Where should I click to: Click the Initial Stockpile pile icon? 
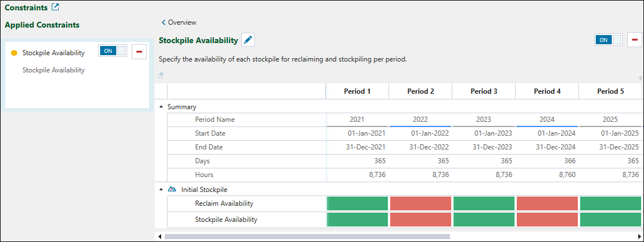172,189
